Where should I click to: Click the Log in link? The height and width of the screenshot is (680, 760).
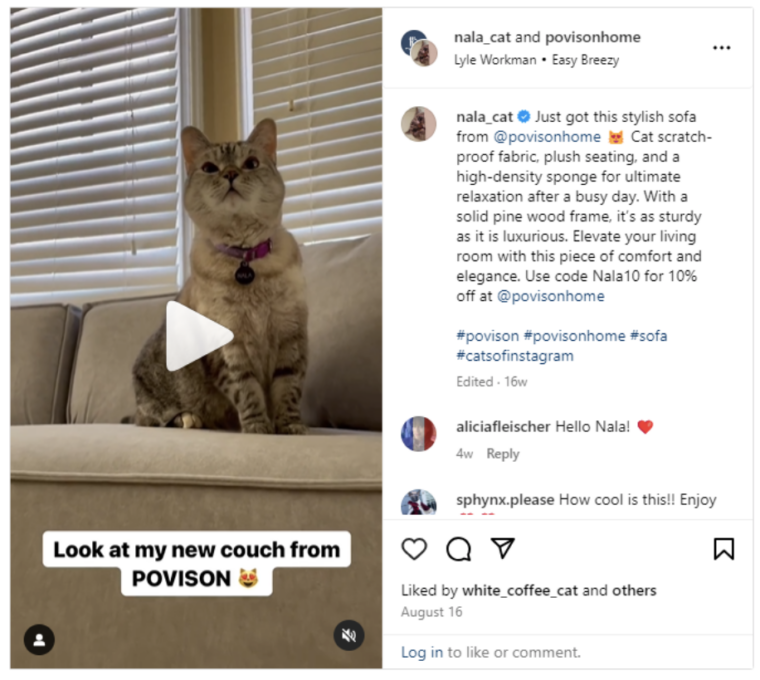click(x=422, y=653)
